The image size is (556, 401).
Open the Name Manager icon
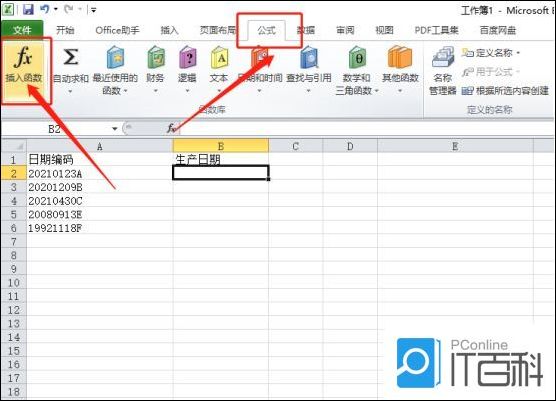(443, 57)
